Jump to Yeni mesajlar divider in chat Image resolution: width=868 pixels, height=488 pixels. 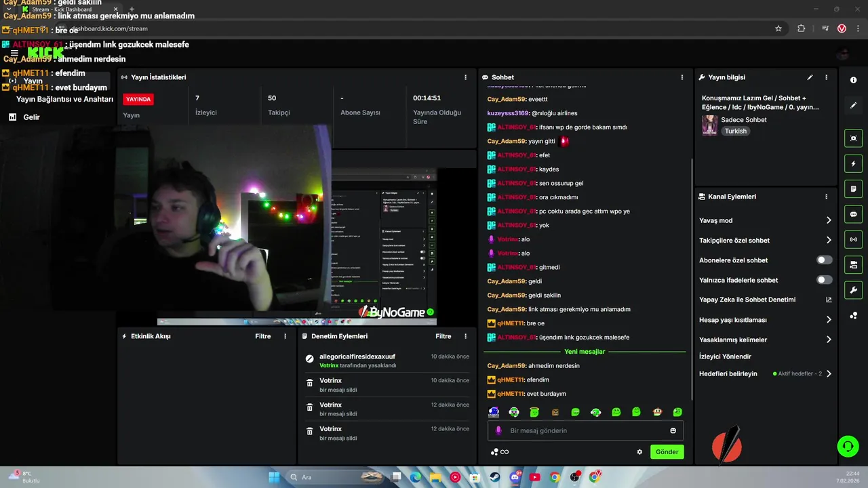tap(585, 352)
